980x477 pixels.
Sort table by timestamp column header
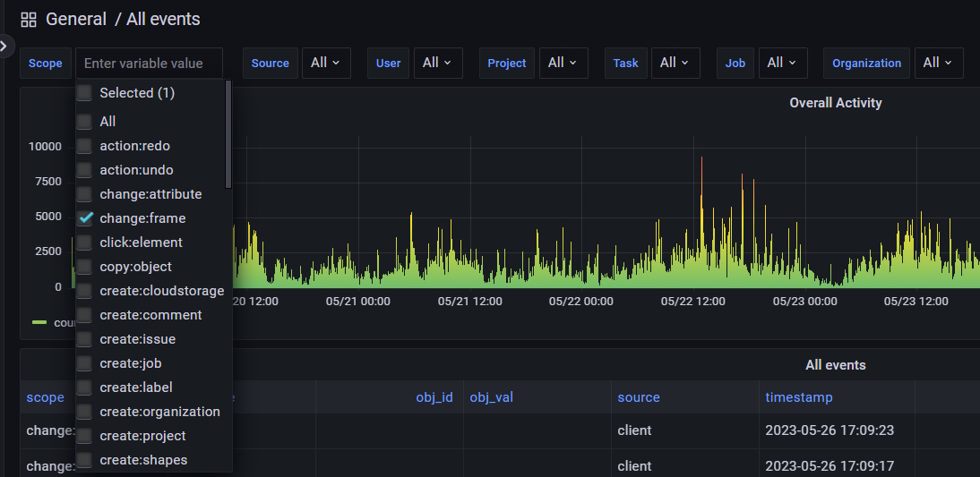tap(798, 397)
